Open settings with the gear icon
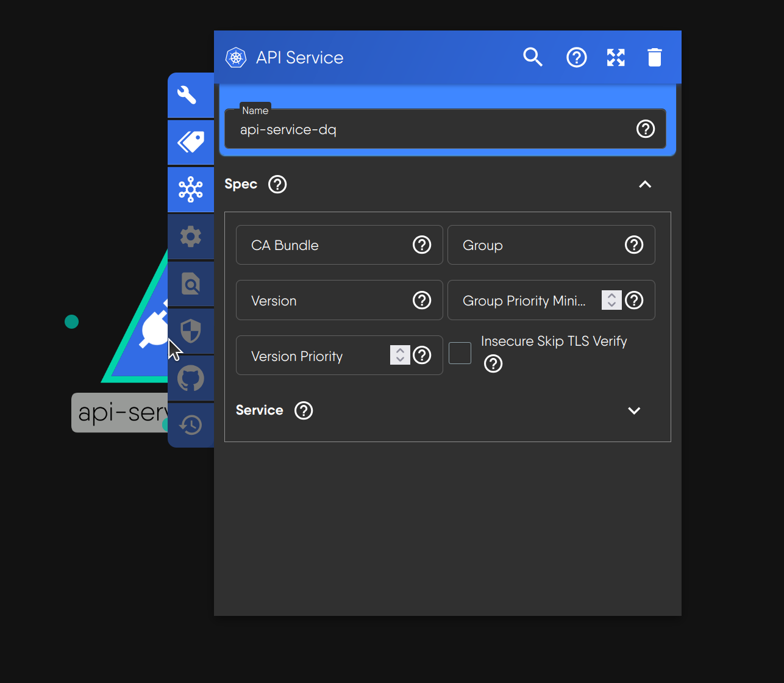Viewport: 784px width, 683px height. (x=190, y=236)
